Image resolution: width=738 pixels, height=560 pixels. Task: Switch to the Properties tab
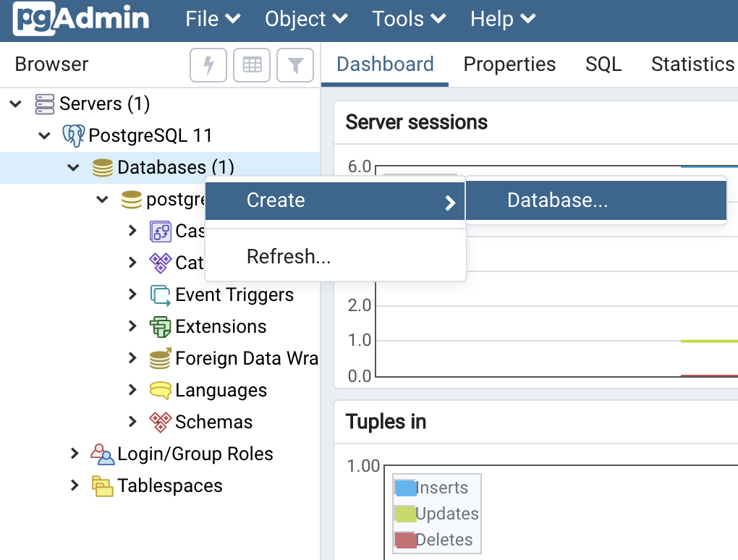click(509, 64)
